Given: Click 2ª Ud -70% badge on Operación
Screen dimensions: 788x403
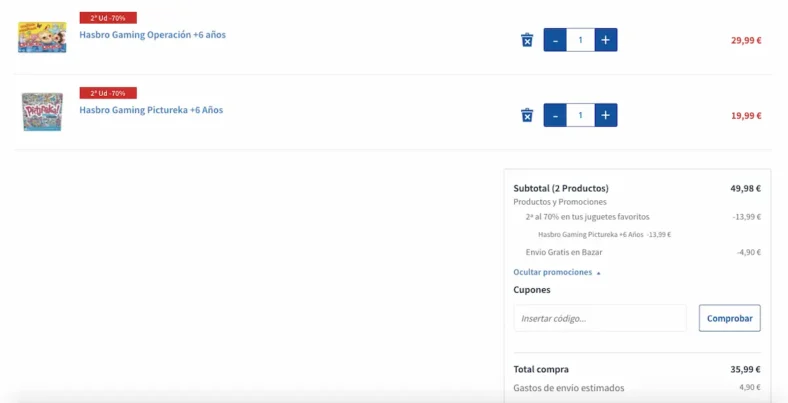Looking at the screenshot, I should [x=108, y=18].
